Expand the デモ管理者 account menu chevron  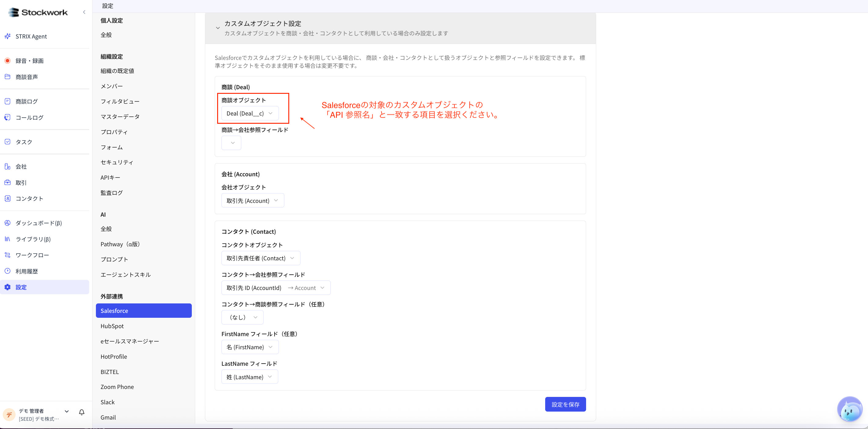[x=67, y=411]
